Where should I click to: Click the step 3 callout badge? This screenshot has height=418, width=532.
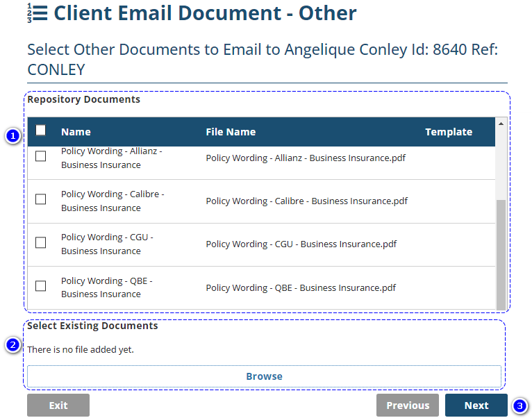(519, 406)
